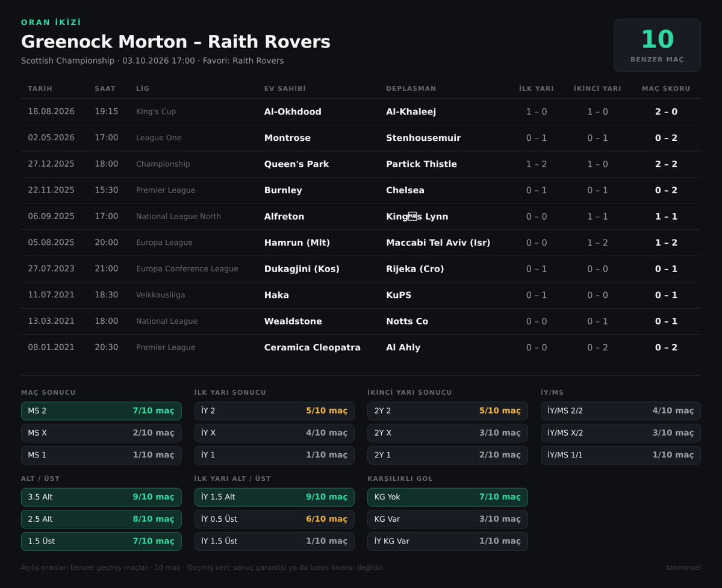The image size is (722, 588).
Task: Select the 2Y 2 second half chip
Action: coord(447,411)
